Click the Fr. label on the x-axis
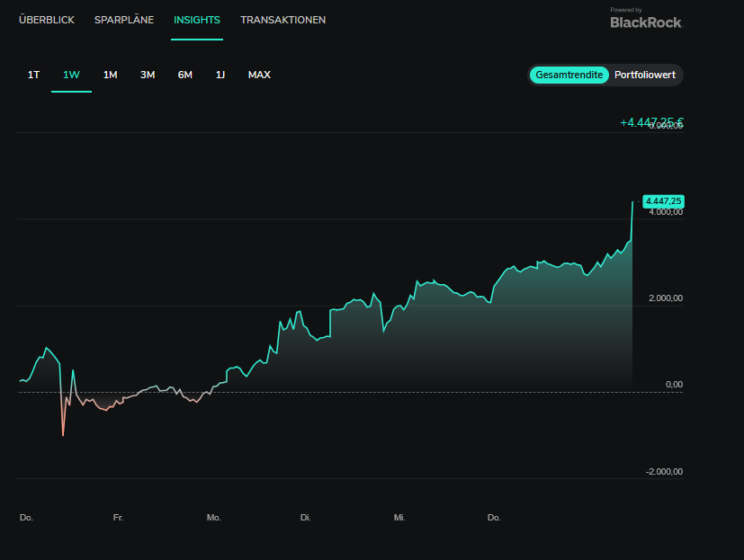Viewport: 744px width, 560px height. (118, 518)
